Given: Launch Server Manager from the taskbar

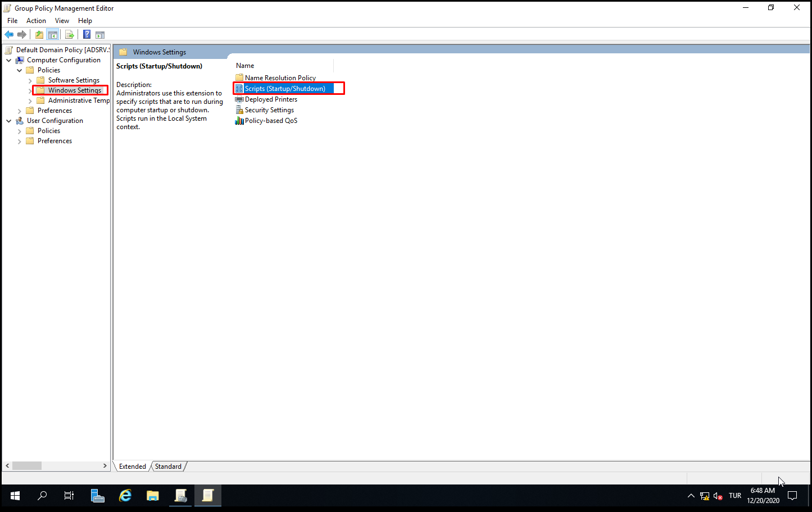Looking at the screenshot, I should tap(98, 496).
